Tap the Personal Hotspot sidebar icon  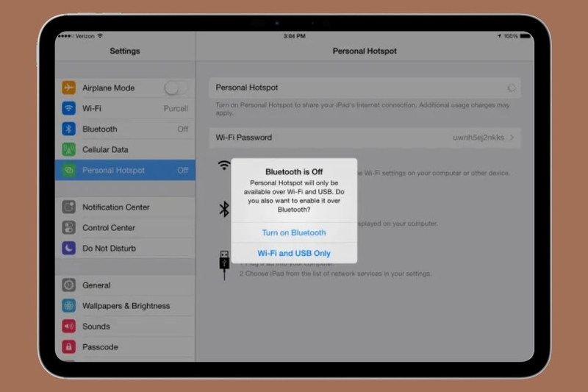[x=68, y=171]
